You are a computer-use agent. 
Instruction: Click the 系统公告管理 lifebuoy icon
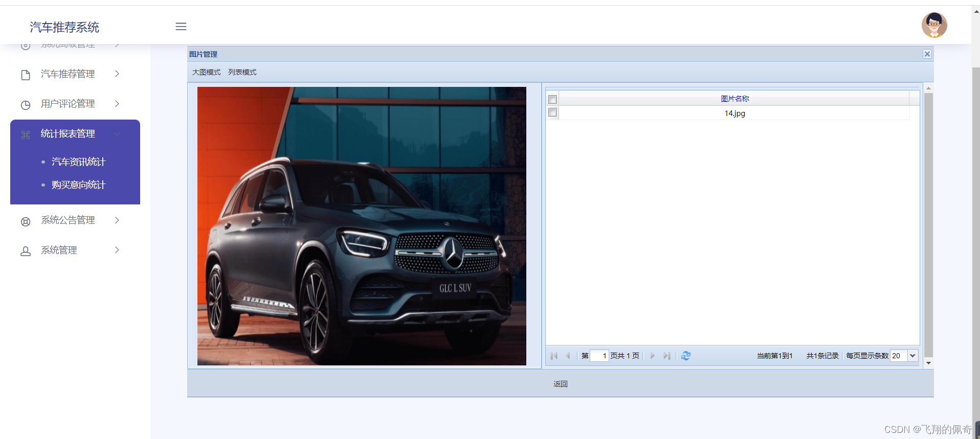[26, 222]
